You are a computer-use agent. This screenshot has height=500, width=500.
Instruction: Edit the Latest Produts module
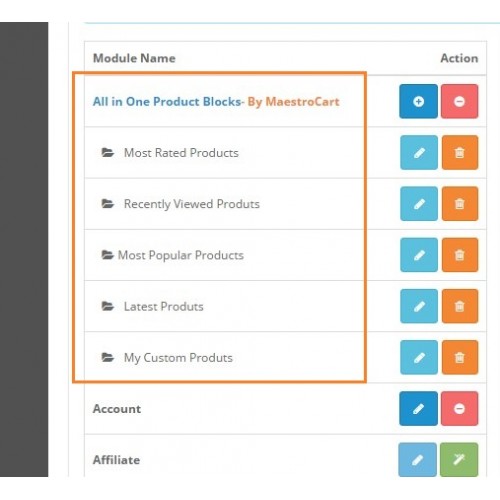click(419, 306)
